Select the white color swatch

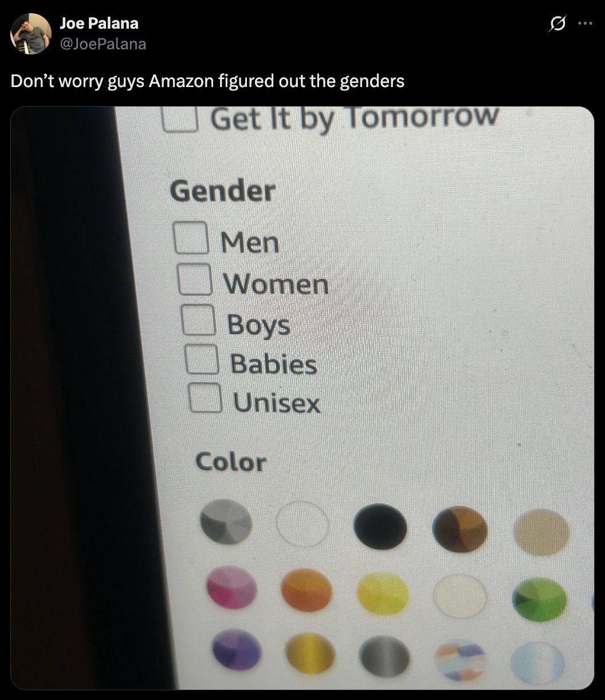(302, 524)
